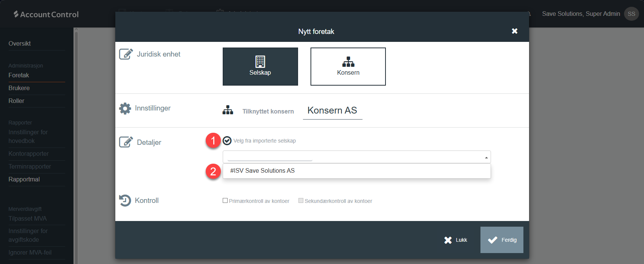This screenshot has height=264, width=644.
Task: Toggle Velg fra importerte selskap
Action: pyautogui.click(x=227, y=141)
